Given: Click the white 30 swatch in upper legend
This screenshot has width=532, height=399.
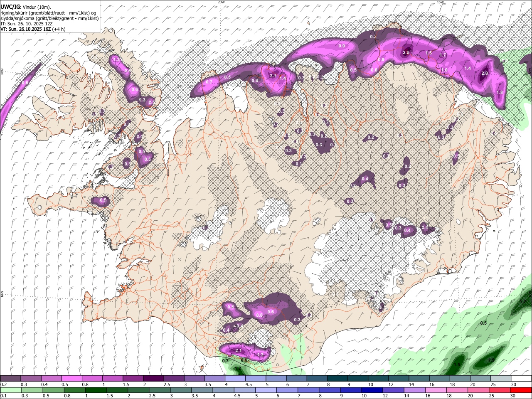Looking at the screenshot, I should (521, 379).
